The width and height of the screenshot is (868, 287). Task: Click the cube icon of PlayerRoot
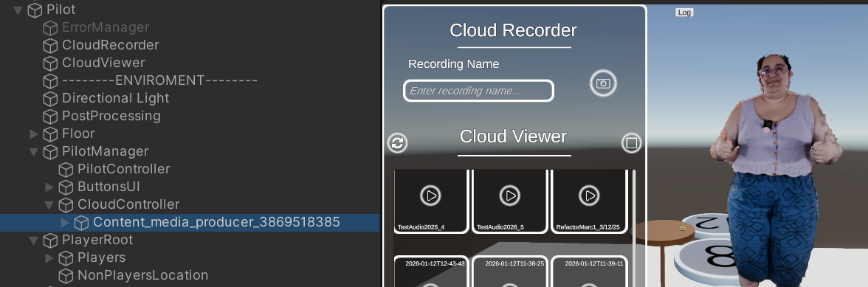(x=50, y=240)
